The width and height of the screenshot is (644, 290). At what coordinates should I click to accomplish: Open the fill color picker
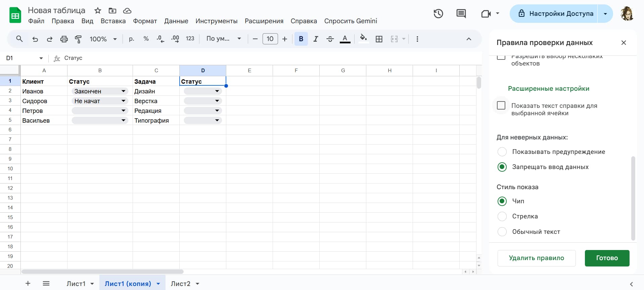pyautogui.click(x=363, y=39)
